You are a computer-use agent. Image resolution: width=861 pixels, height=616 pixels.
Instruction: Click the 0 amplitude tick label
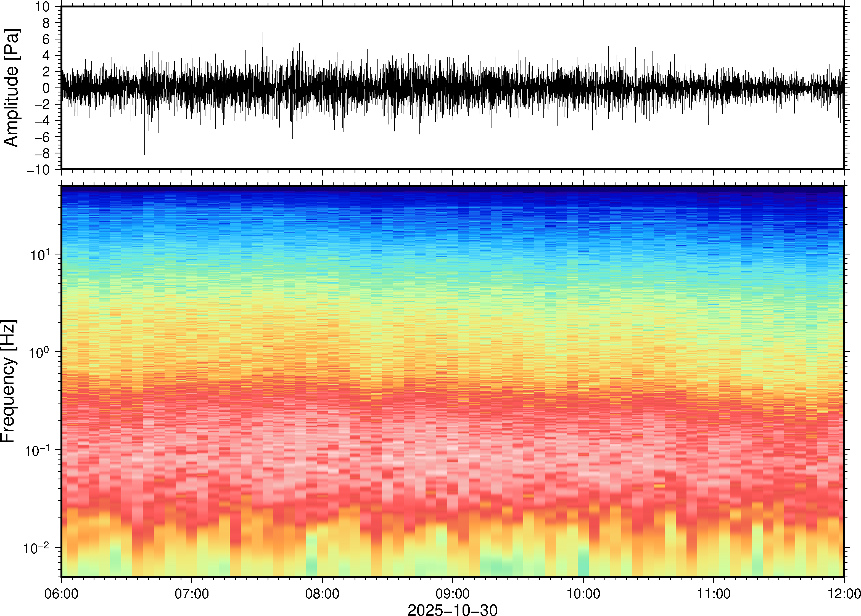[46, 88]
